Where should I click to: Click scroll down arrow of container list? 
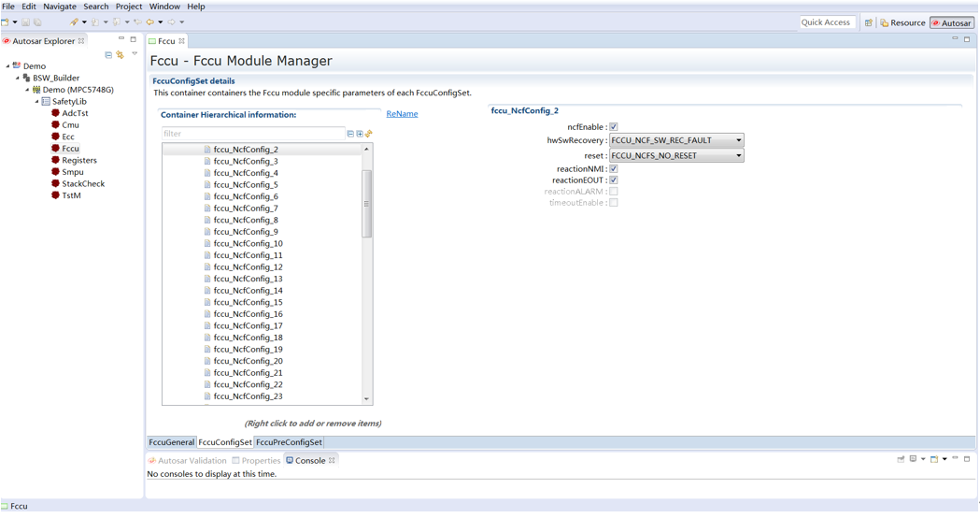(366, 398)
